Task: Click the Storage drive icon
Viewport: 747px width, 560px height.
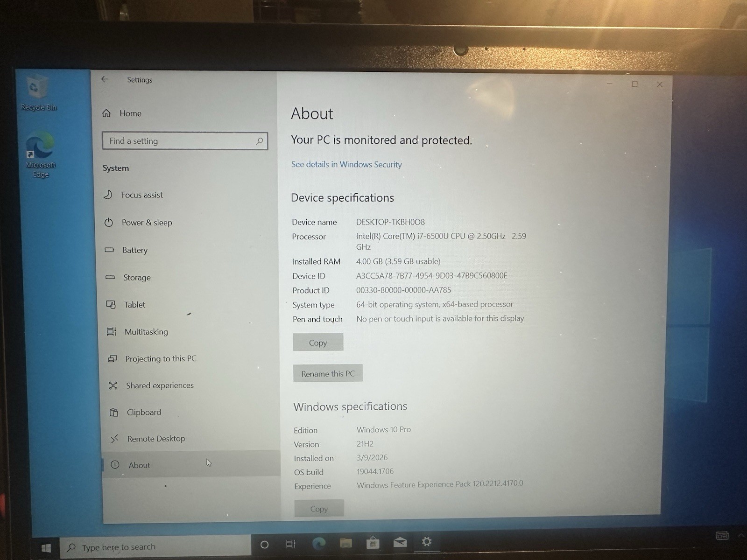Action: pos(110,277)
